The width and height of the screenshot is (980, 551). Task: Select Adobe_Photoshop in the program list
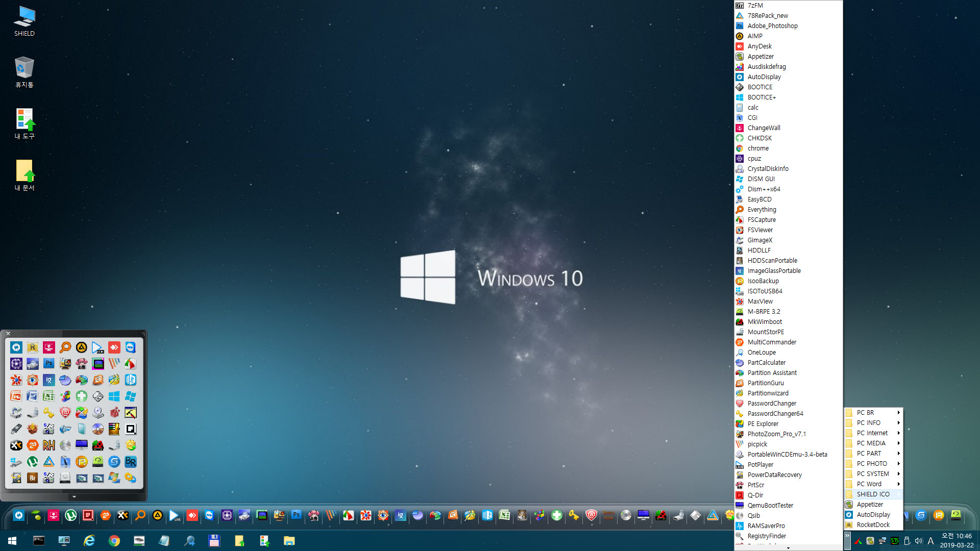788,26
